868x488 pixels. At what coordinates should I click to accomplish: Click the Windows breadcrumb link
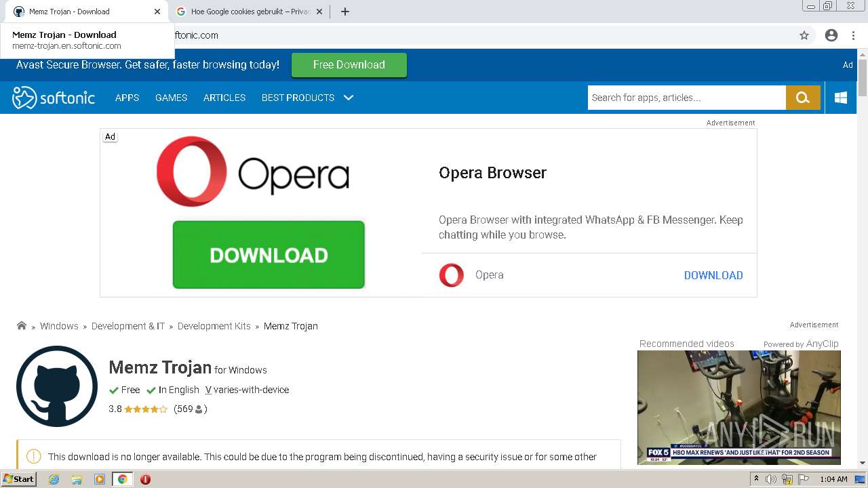click(59, 326)
